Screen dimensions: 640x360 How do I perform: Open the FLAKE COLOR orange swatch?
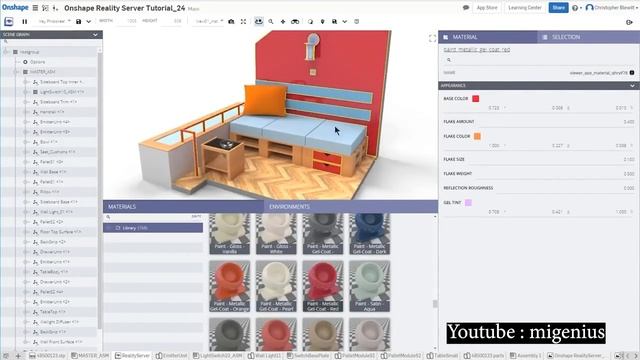click(x=477, y=136)
